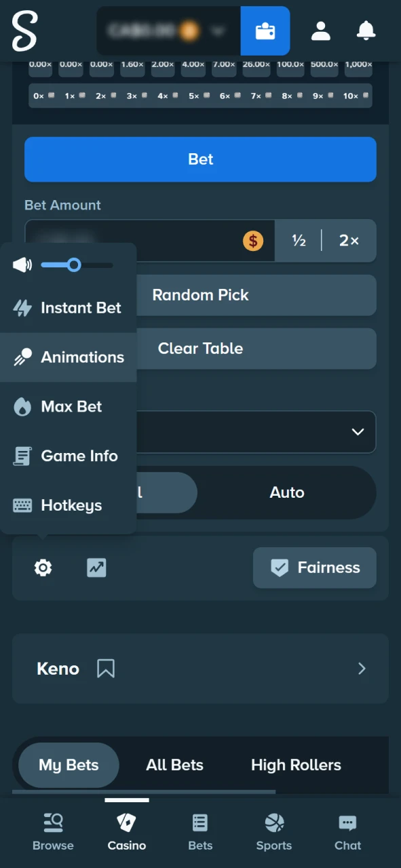This screenshot has width=401, height=868.
Task: Expand the Keno game row
Action: (x=362, y=669)
